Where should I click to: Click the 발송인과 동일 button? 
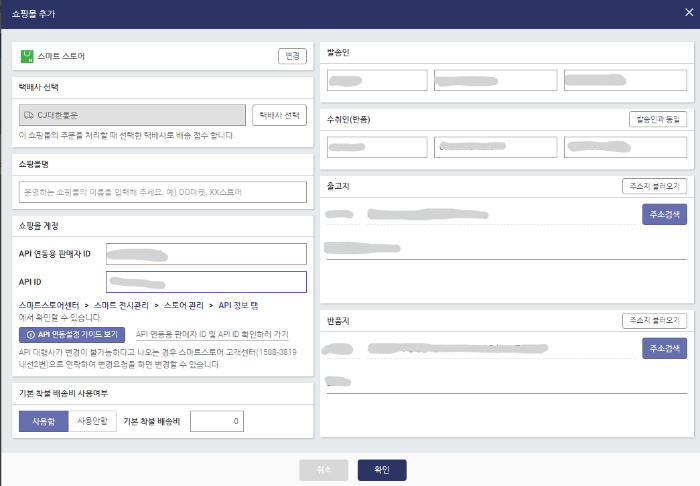pos(658,119)
